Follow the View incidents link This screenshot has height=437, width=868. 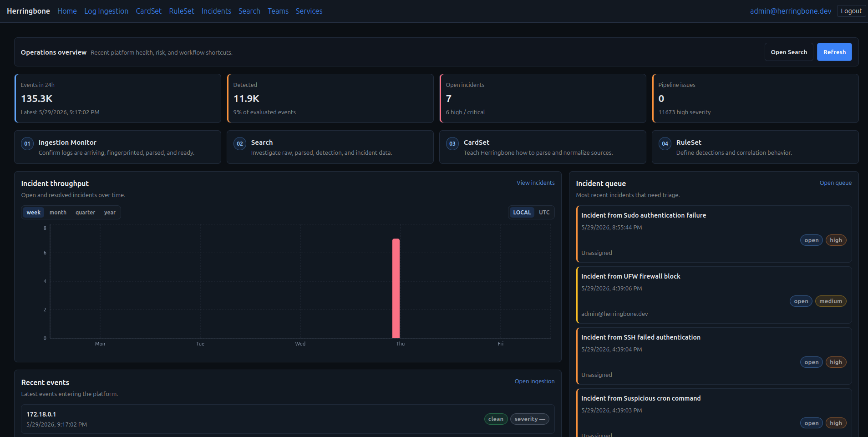pos(535,183)
